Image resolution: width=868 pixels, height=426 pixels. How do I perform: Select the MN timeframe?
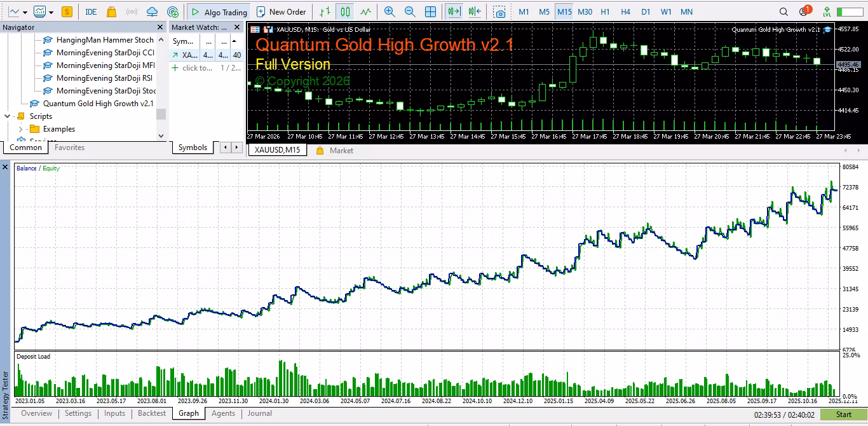(686, 11)
